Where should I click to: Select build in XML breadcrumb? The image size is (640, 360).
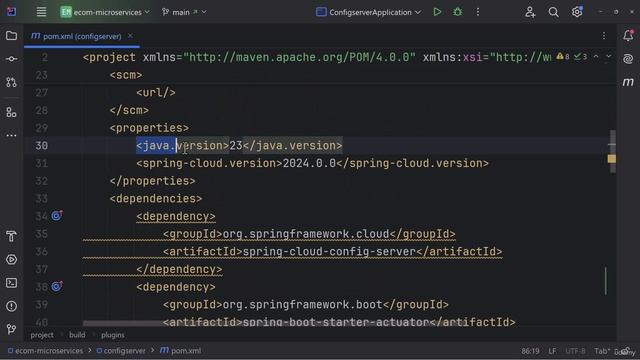click(77, 335)
